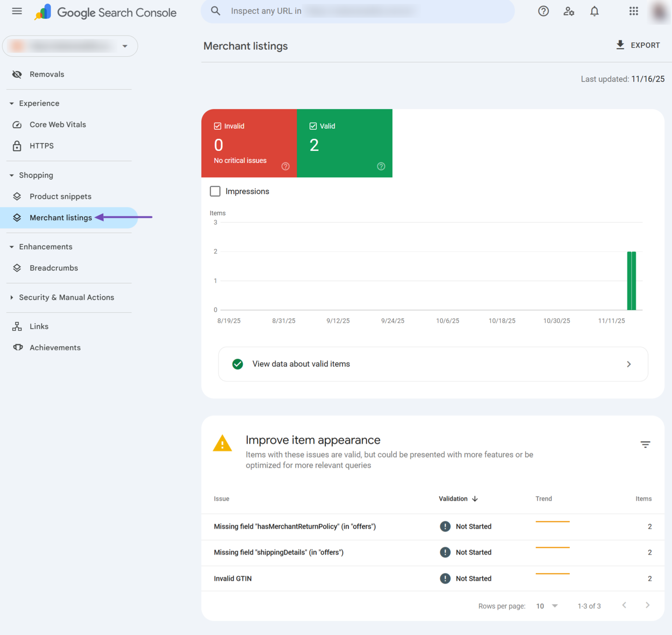Enable the Impressions checkbox
Viewport: 672px width, 635px height.
(x=215, y=191)
